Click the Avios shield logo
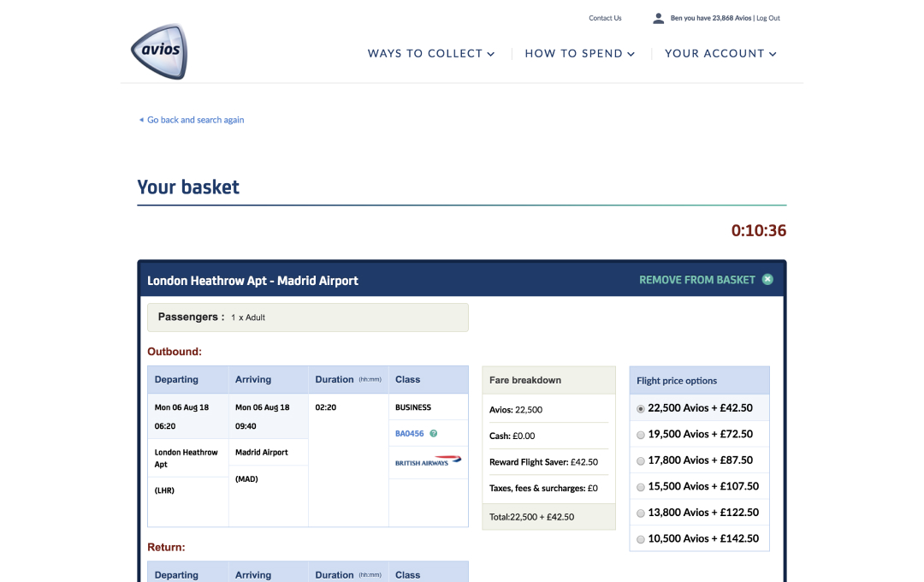924x582 pixels. [159, 51]
